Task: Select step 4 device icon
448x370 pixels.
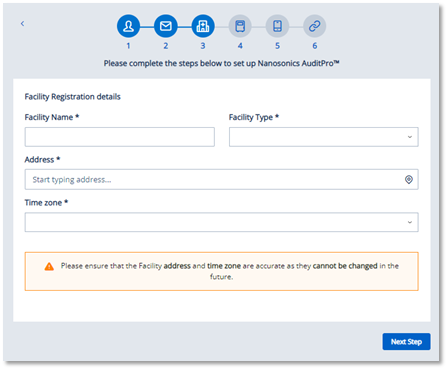Action: 240,26
